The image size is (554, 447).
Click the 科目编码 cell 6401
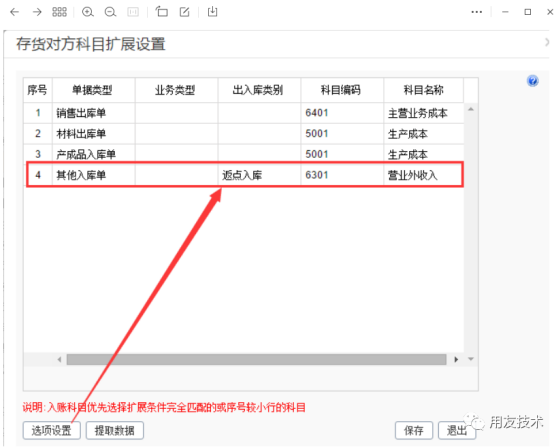[x=342, y=113]
